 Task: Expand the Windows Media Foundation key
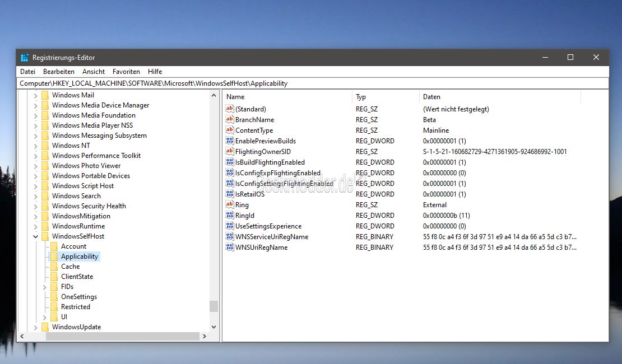click(x=35, y=115)
